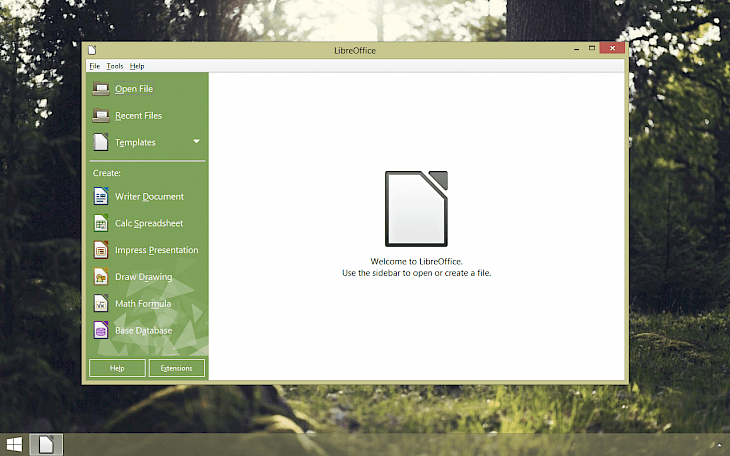Screen dimensions: 730x456
Task: Click the Recent Files folder icon
Action: [x=101, y=115]
